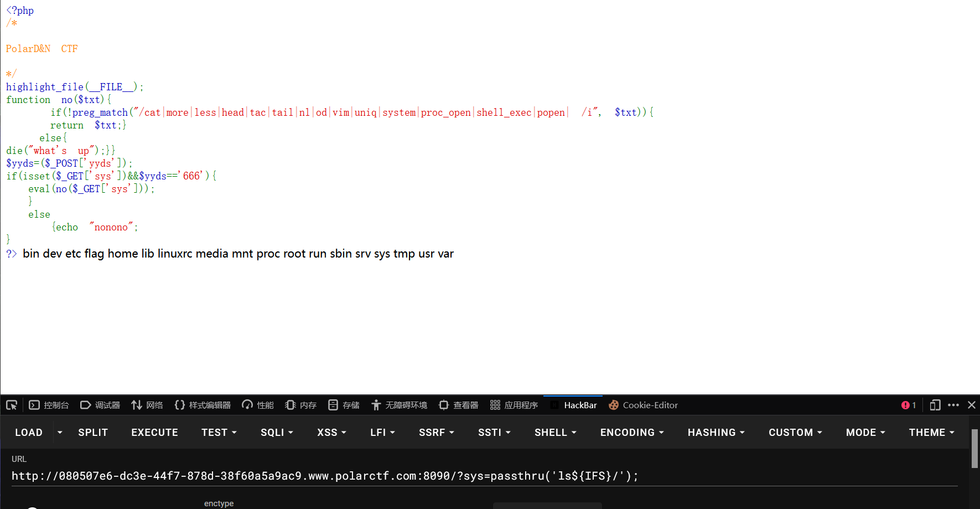The width and height of the screenshot is (980, 509).
Task: Toggle responsive design mode icon
Action: click(935, 405)
